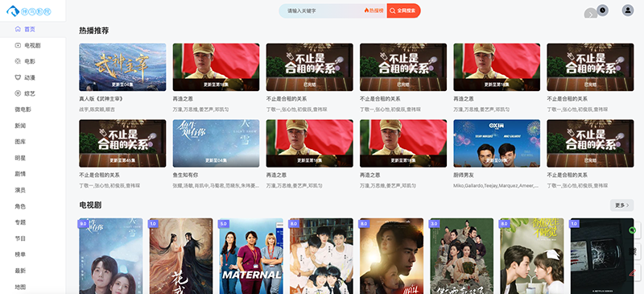This screenshot has height=294, width=644.
Task: Go to the 榜单 rankings menu item
Action: pyautogui.click(x=20, y=255)
